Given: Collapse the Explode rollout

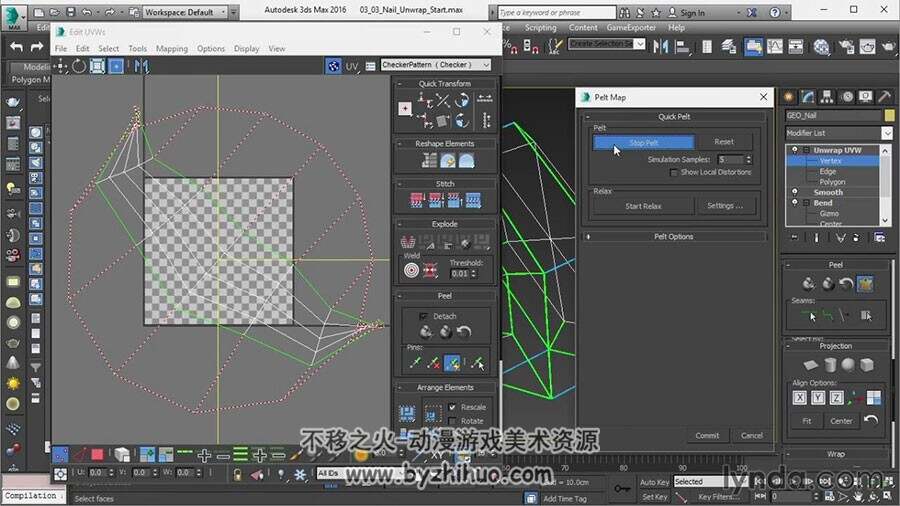Looking at the screenshot, I should 400,224.
